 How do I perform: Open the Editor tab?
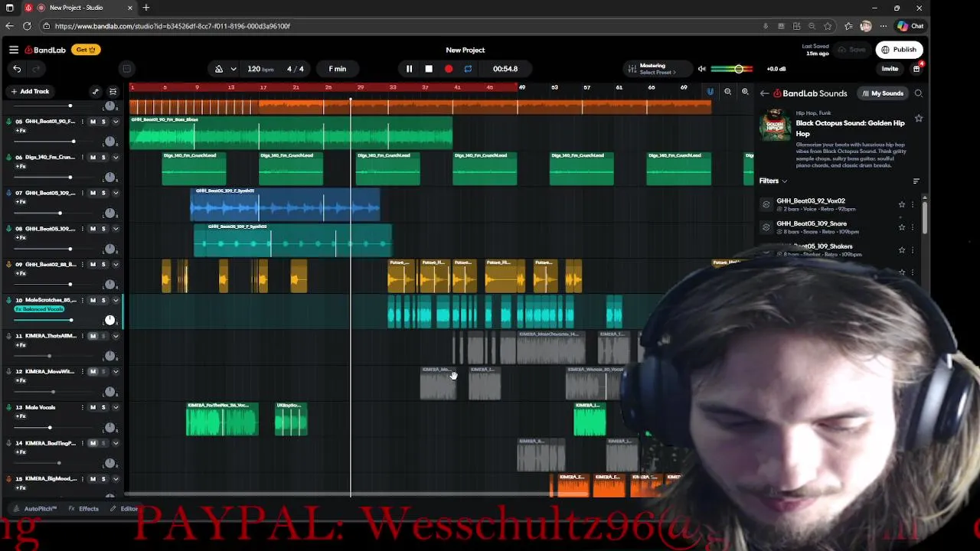tap(124, 509)
